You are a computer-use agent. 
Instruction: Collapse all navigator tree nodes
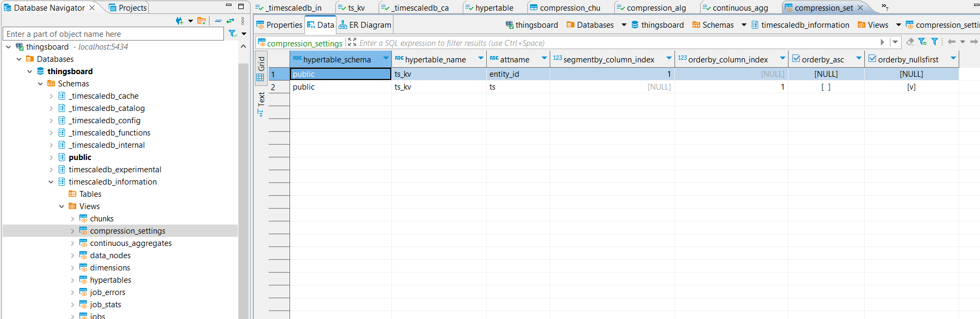218,21
